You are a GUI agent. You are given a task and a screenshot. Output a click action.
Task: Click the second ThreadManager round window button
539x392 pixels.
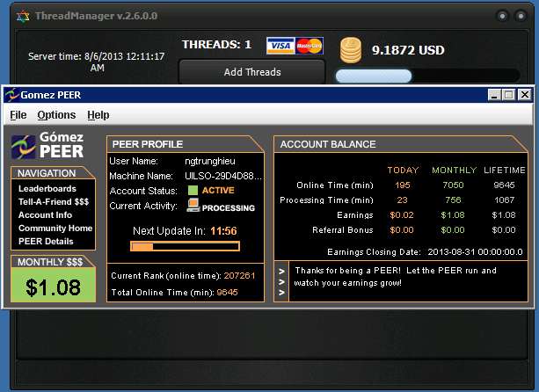click(x=521, y=16)
